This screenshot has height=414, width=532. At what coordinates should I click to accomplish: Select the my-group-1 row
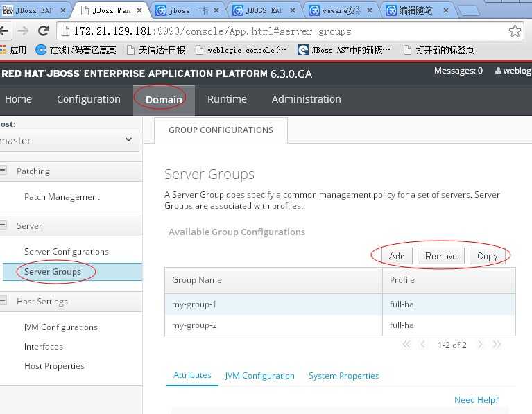pos(340,304)
